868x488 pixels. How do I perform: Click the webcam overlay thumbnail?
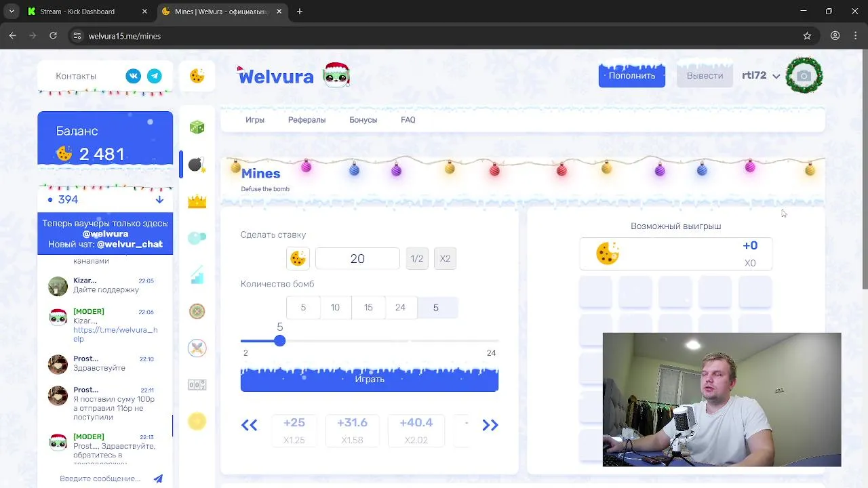[722, 399]
